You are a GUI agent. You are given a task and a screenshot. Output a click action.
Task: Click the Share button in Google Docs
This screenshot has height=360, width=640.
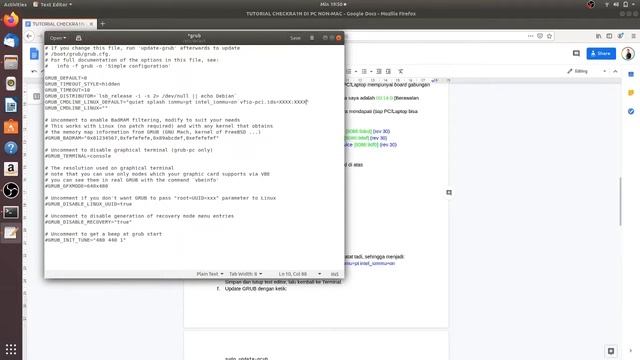[x=601, y=53]
